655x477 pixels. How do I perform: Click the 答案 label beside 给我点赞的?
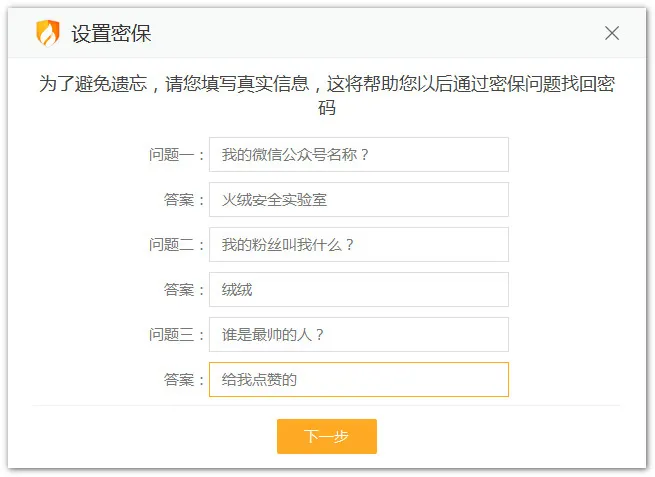coord(184,380)
